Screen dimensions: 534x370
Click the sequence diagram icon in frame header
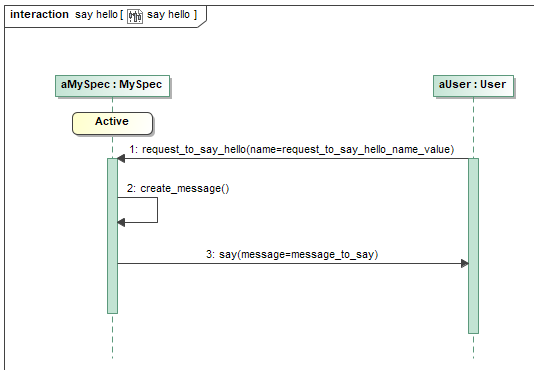click(135, 16)
